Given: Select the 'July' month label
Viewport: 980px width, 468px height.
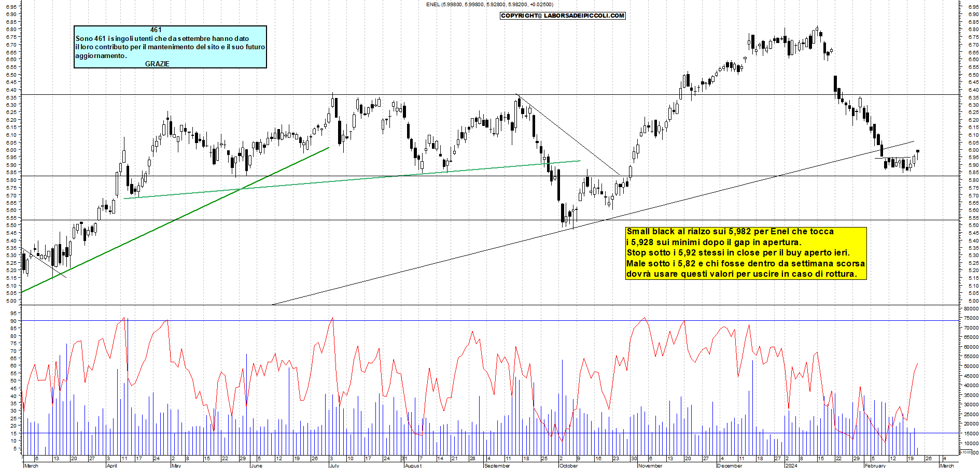Looking at the screenshot, I should [334, 465].
